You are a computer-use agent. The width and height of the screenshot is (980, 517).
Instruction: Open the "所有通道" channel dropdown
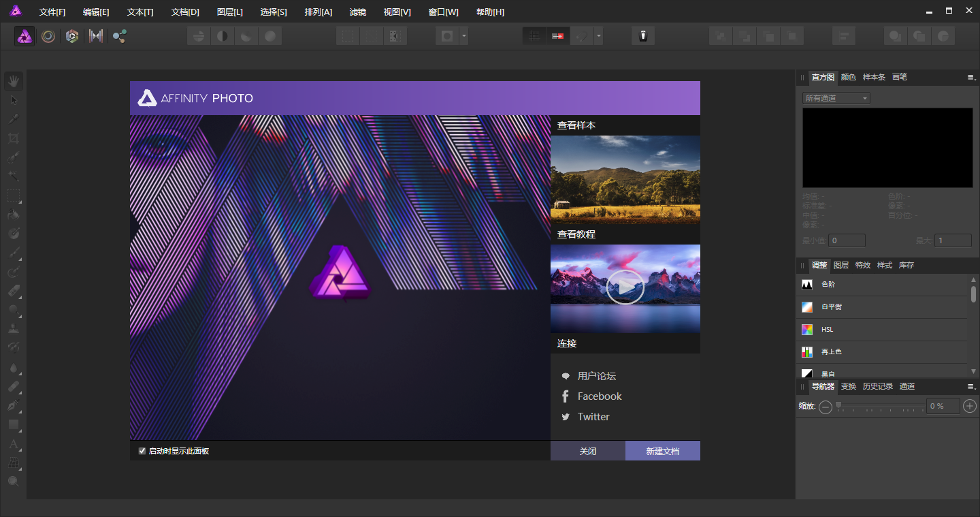click(836, 98)
